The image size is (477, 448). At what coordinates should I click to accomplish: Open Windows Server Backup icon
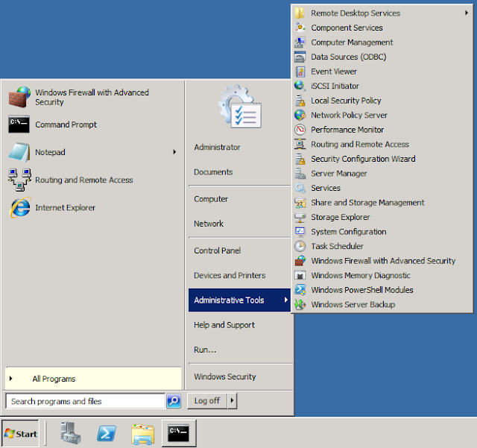pos(300,305)
